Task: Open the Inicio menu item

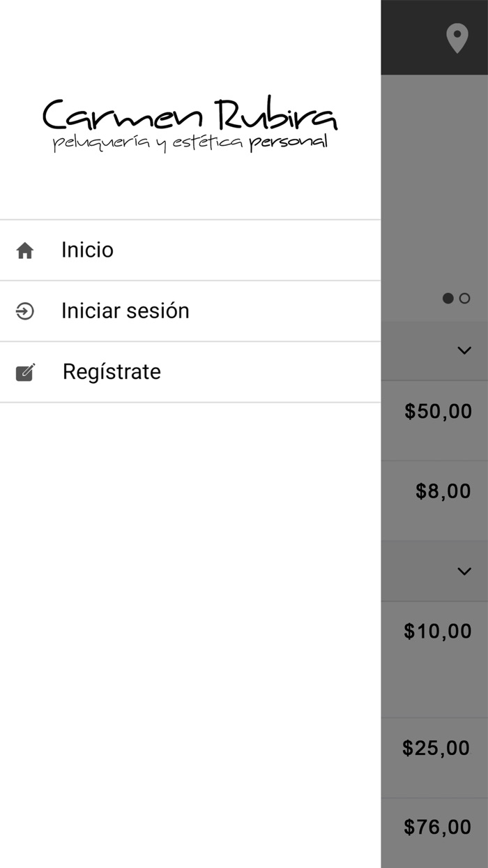Action: coord(87,250)
